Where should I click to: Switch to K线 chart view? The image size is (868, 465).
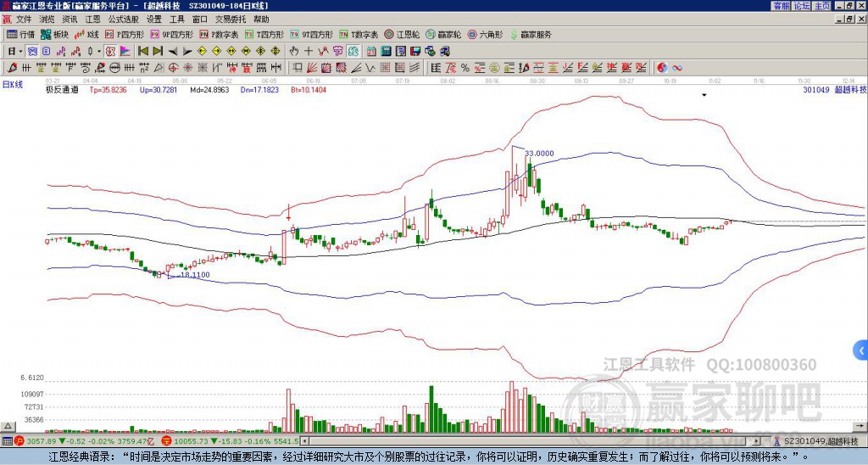[x=86, y=34]
